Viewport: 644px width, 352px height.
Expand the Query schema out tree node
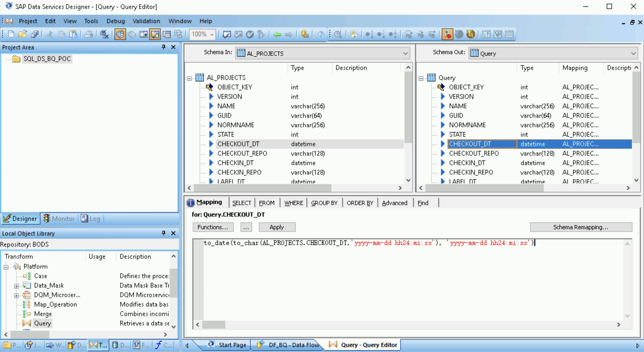pos(422,77)
